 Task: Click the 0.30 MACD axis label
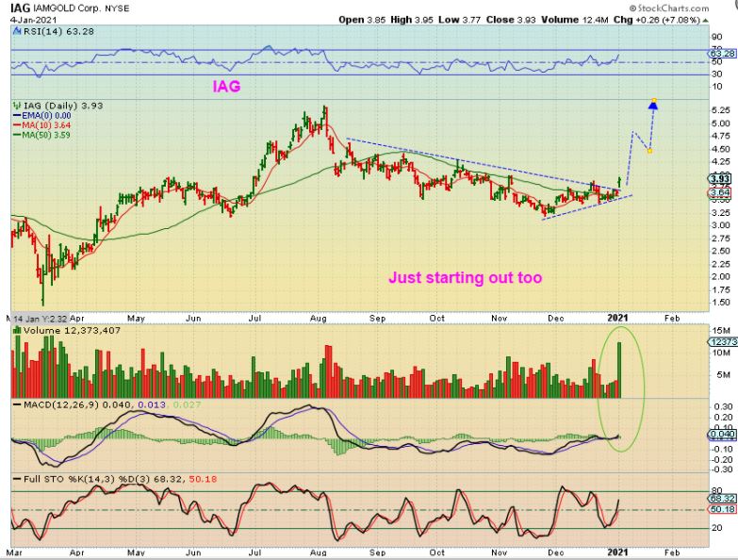coord(724,406)
